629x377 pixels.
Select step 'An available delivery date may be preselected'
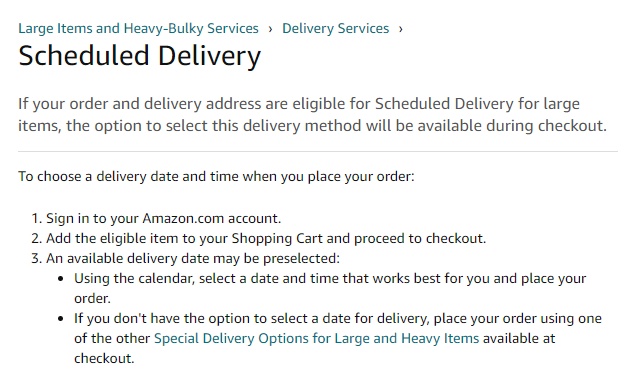click(193, 259)
